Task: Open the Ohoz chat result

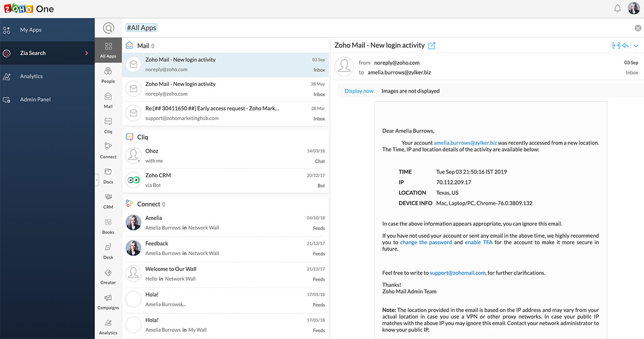Action: coord(226,156)
